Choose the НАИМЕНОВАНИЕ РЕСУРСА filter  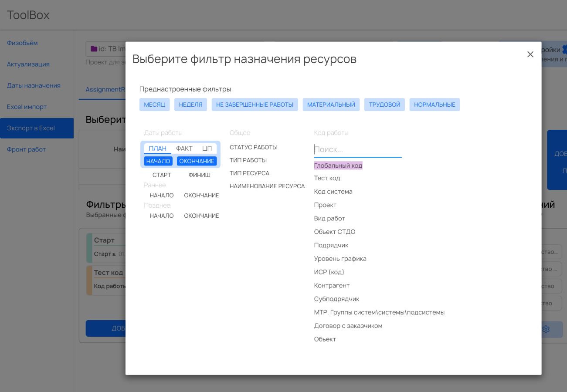[267, 186]
